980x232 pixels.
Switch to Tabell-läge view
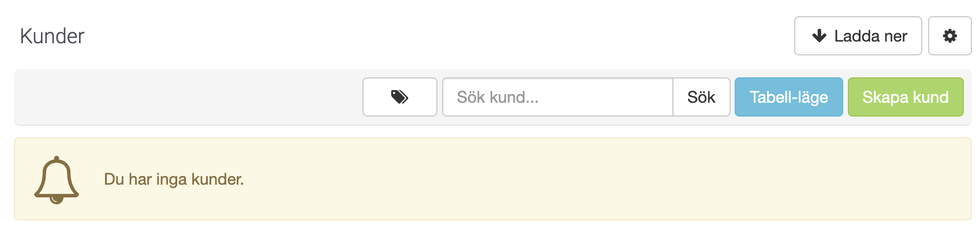point(788,97)
